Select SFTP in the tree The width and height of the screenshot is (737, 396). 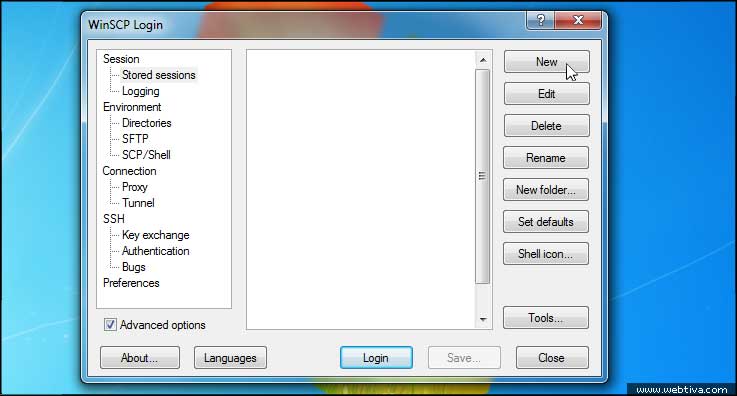[135, 139]
